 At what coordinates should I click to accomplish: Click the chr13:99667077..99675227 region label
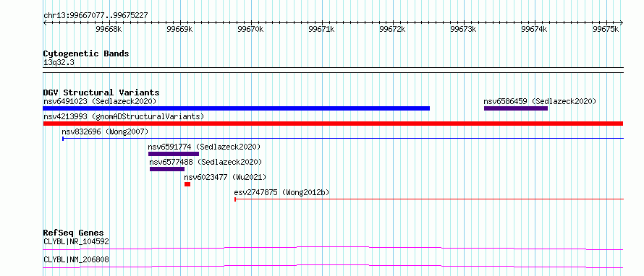tap(96, 16)
